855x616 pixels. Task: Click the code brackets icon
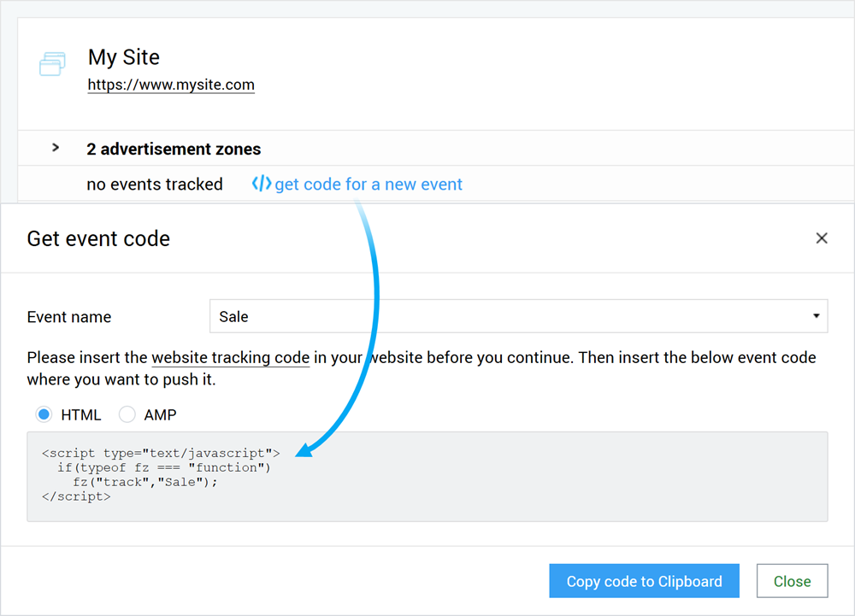tap(261, 184)
